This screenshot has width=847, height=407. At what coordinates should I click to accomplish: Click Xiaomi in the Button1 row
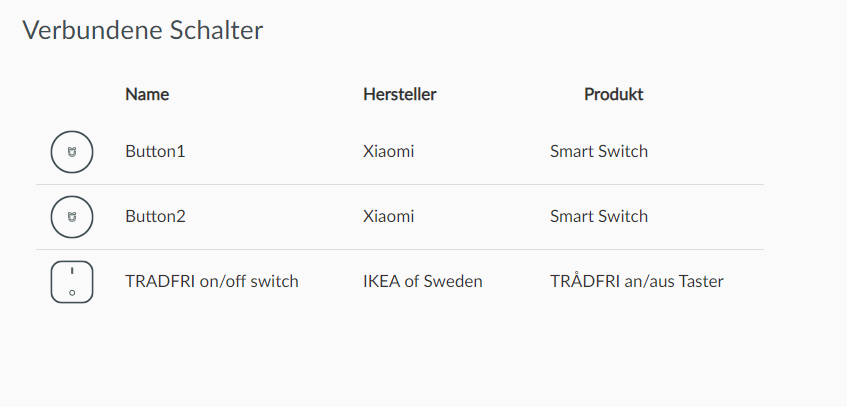pyautogui.click(x=388, y=152)
